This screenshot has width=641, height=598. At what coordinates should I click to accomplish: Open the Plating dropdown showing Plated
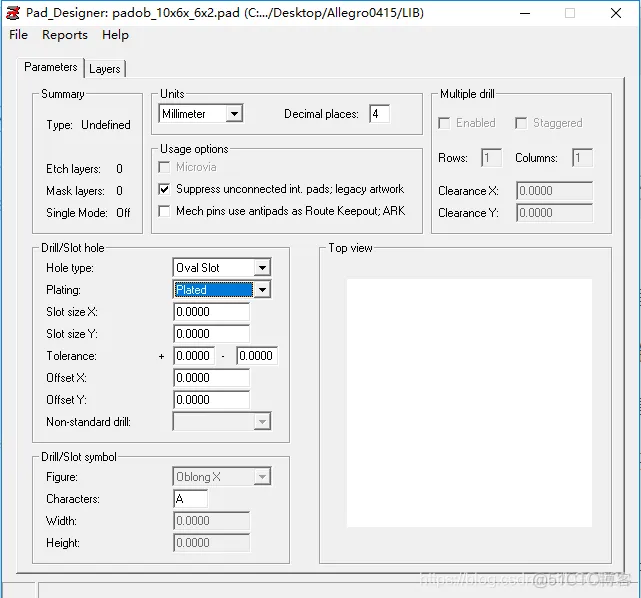(x=222, y=290)
